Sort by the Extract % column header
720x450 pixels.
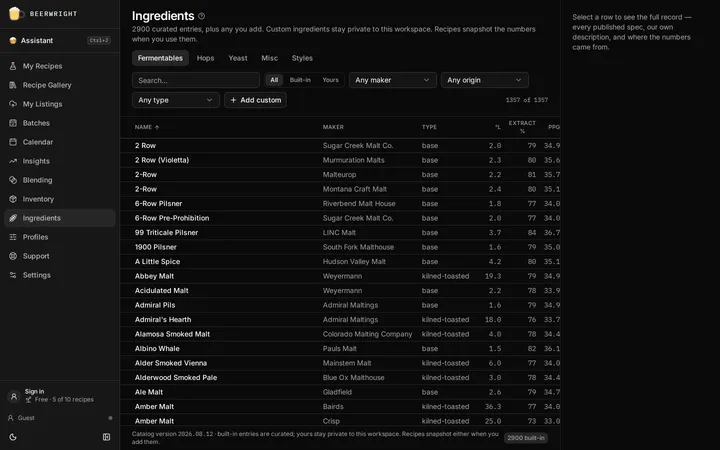click(x=522, y=127)
